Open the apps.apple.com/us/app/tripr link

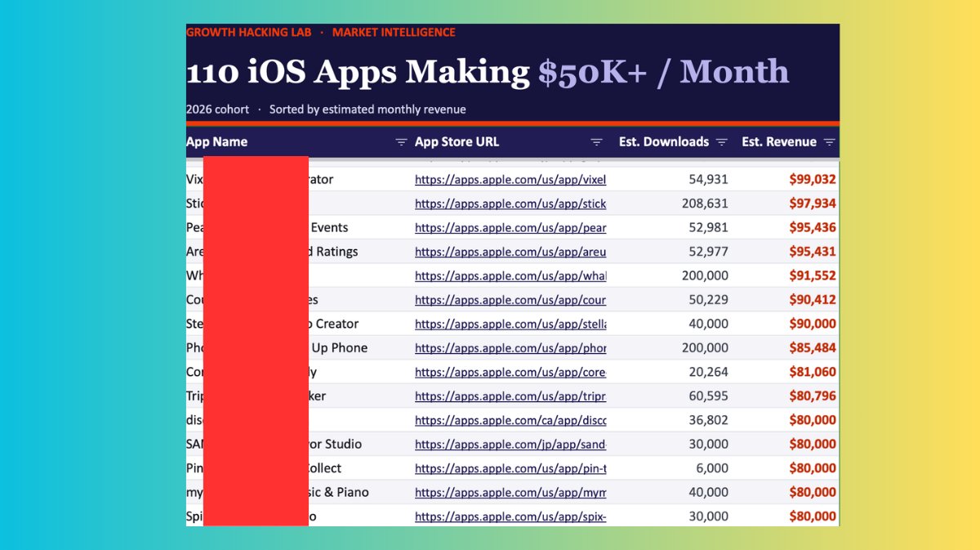[510, 396]
